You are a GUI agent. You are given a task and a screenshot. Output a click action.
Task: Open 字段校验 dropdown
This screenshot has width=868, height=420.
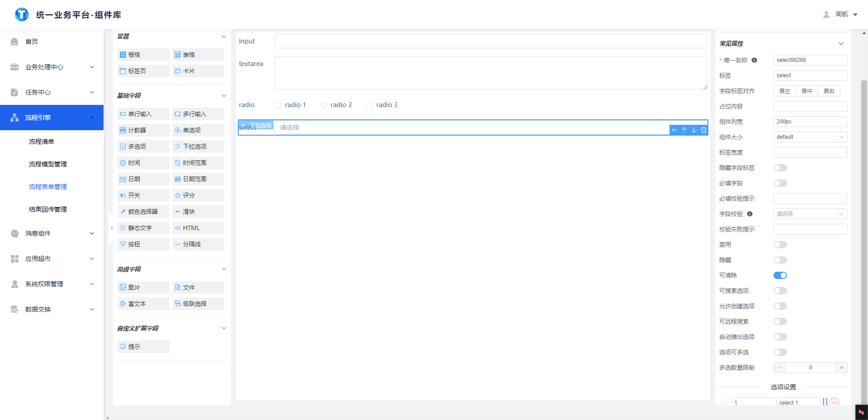coord(810,214)
